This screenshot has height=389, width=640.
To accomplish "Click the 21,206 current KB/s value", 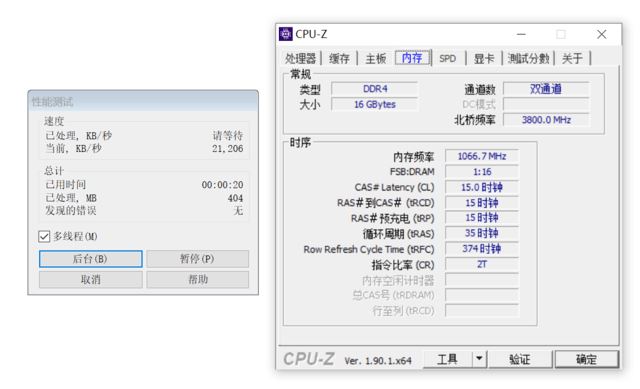I will click(227, 149).
